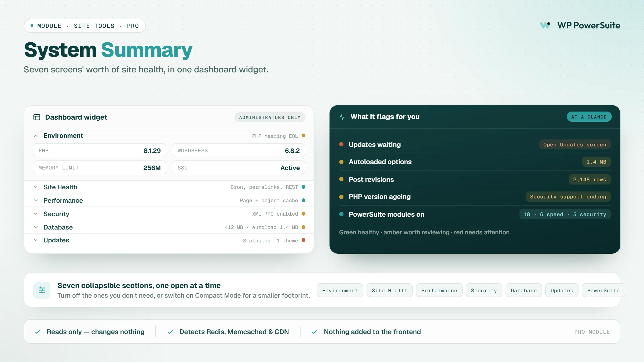Viewport: 644px width, 362px height.
Task: Click the WP PowerSuite logo icon
Action: point(545,25)
